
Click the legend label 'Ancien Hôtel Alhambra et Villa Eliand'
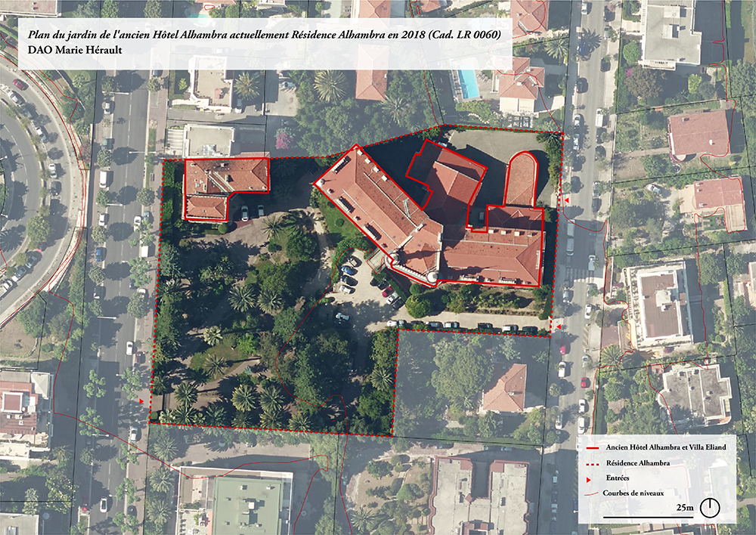coord(666,447)
